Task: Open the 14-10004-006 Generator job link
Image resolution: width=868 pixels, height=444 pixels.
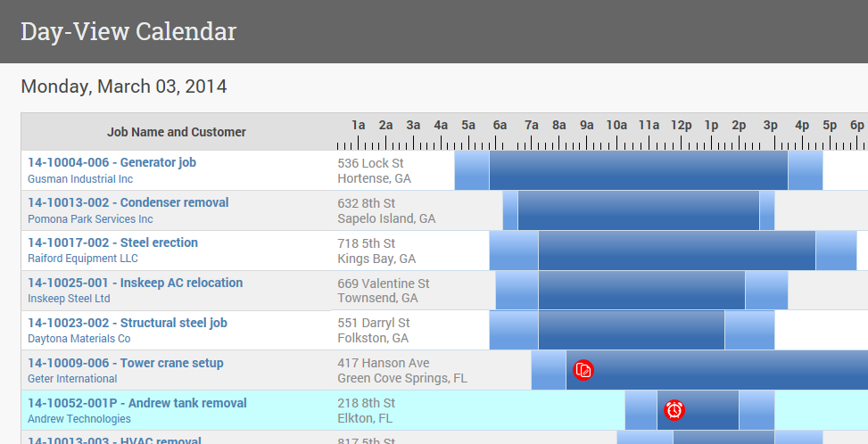Action: click(x=112, y=162)
